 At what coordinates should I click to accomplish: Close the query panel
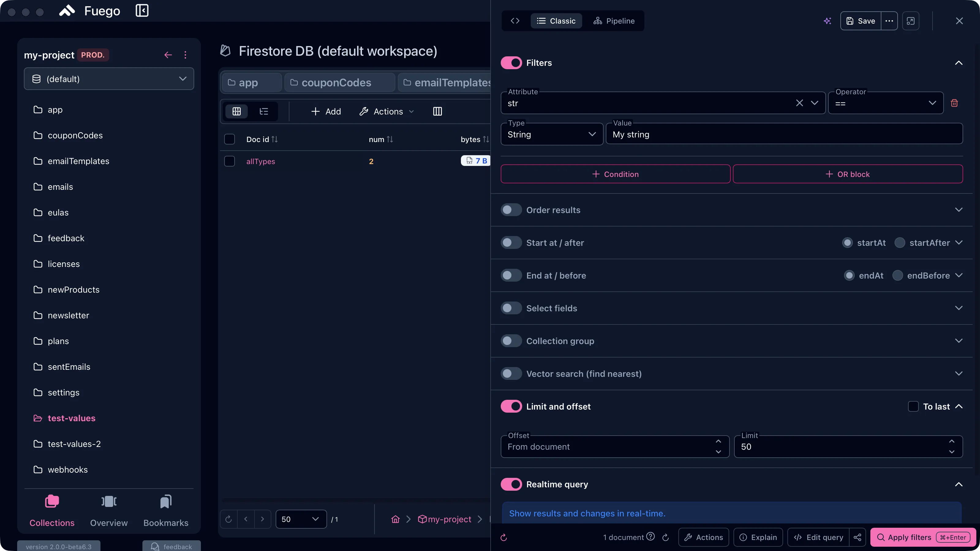click(x=959, y=21)
